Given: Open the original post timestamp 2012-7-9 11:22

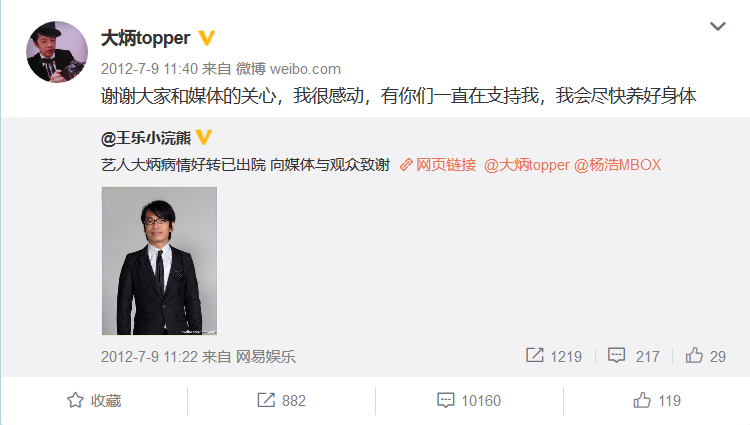Looking at the screenshot, I should pos(149,357).
